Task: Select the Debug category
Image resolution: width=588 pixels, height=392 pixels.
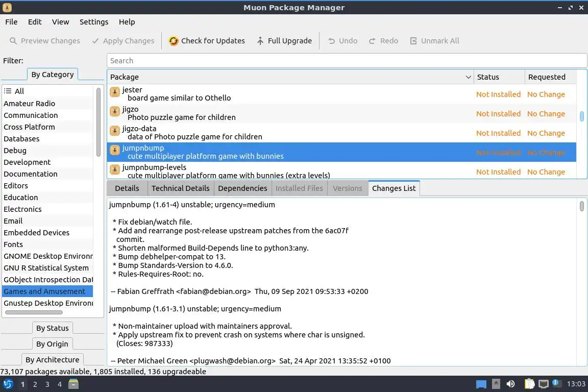Action: point(47,151)
